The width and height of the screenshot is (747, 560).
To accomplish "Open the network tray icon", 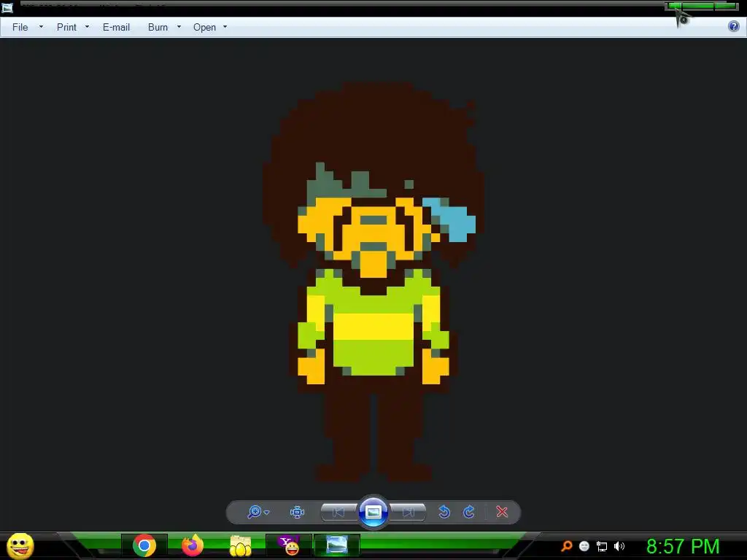I will (x=602, y=546).
